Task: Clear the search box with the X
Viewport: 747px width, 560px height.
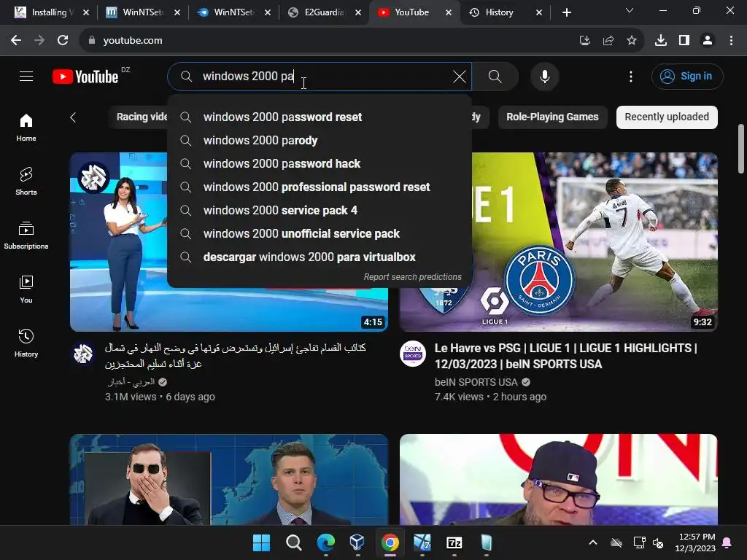Action: click(460, 76)
